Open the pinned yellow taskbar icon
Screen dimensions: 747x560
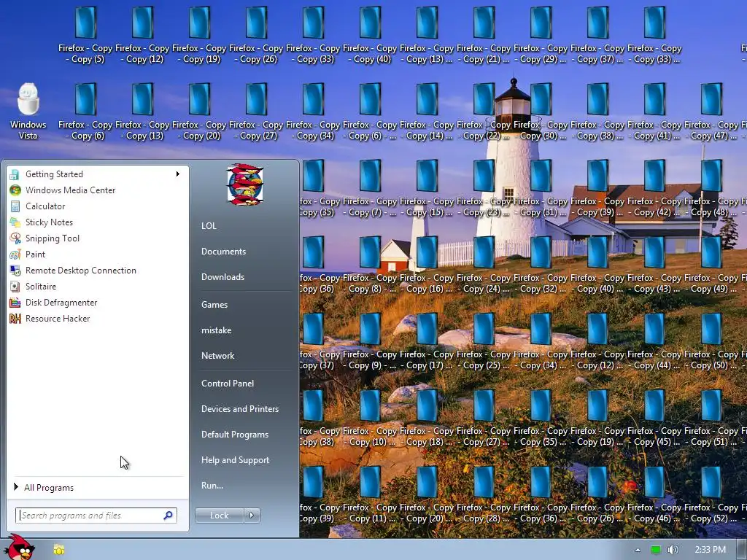point(59,550)
